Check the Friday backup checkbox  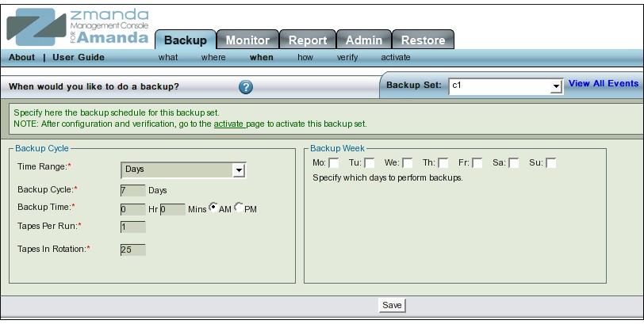click(477, 163)
